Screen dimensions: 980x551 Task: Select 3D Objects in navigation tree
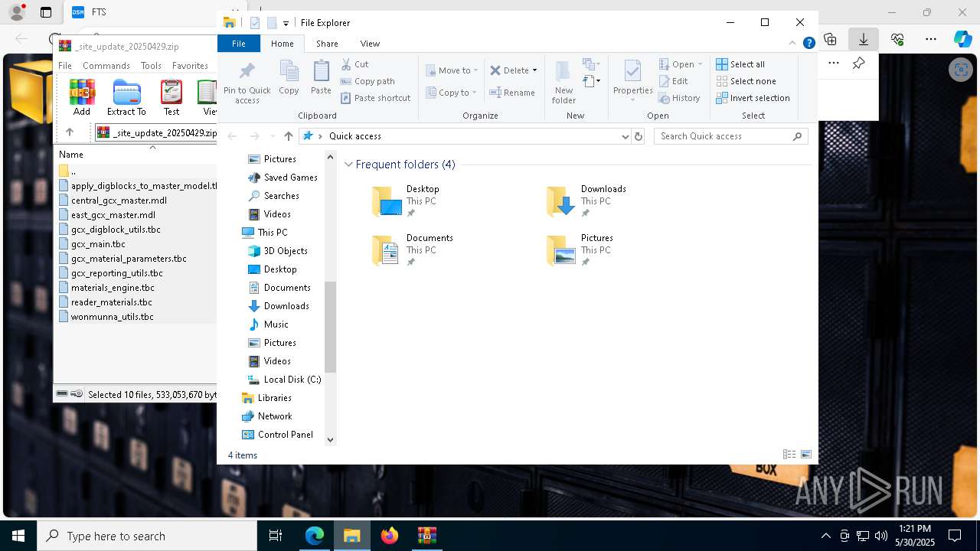click(x=277, y=251)
